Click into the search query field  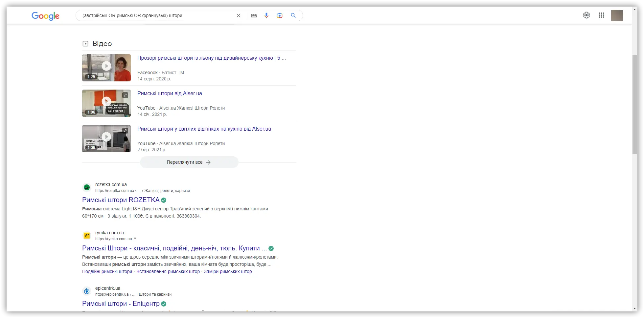pos(158,15)
